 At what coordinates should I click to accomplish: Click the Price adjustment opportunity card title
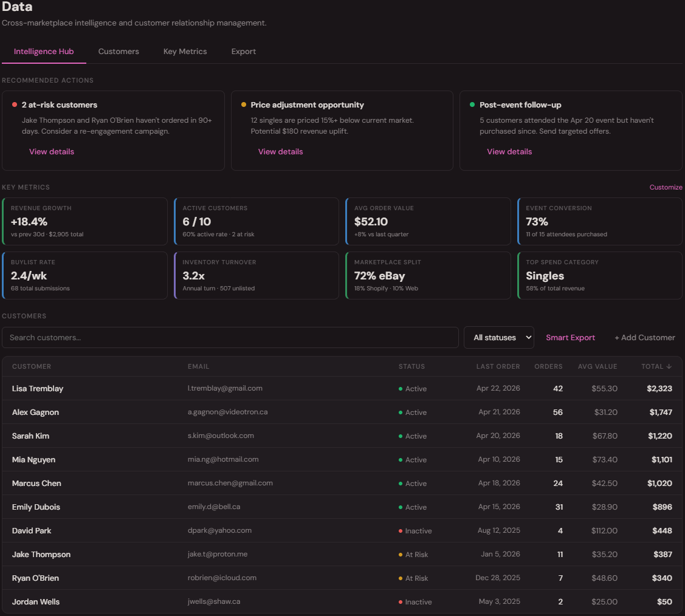(307, 104)
